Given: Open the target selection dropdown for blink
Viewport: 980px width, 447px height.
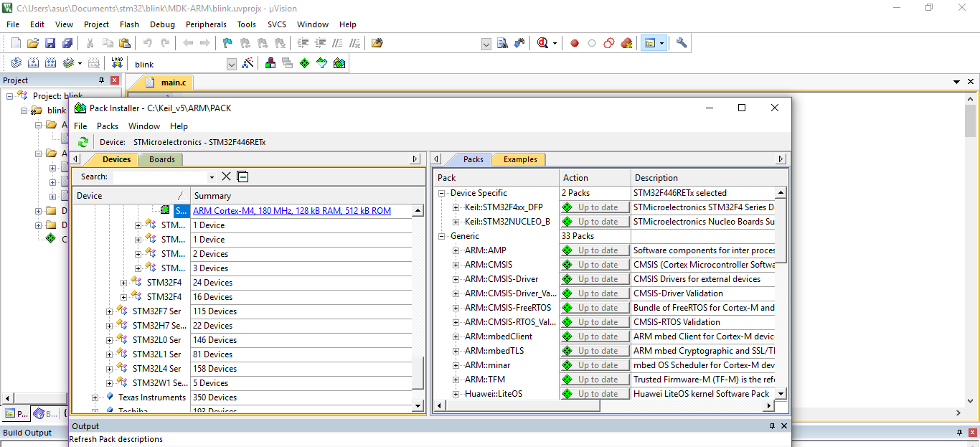Looking at the screenshot, I should click(231, 65).
